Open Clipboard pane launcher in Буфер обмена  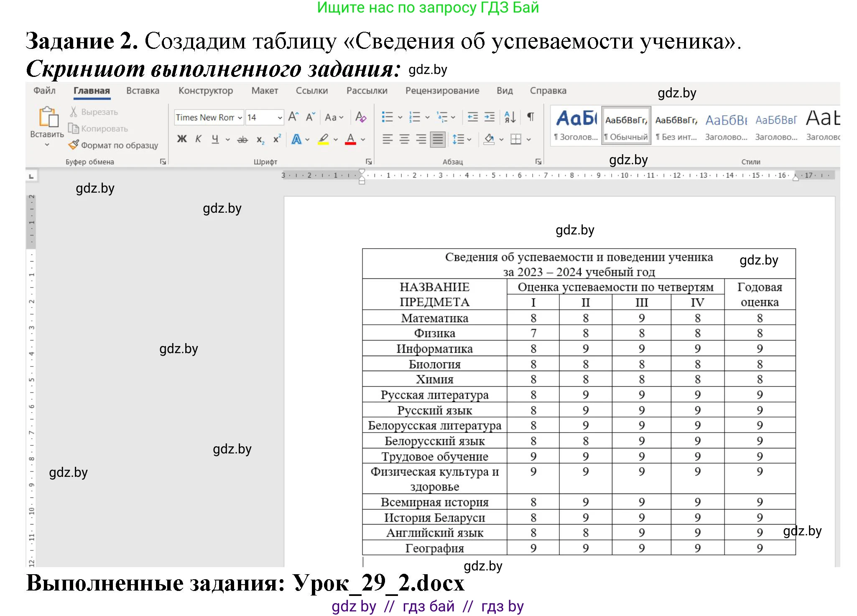pyautogui.click(x=163, y=162)
